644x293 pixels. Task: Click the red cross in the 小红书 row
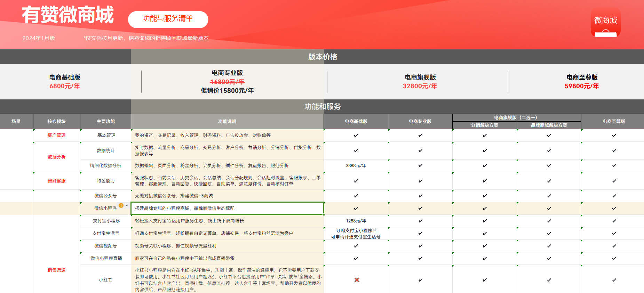357,280
